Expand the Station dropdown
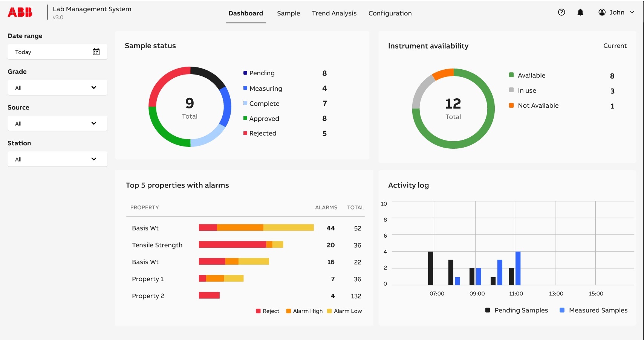Viewport: 644px width, 340px height. [57, 159]
